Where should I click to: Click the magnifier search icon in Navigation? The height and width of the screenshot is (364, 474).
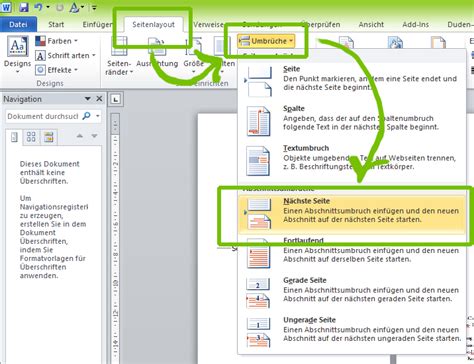point(86,116)
